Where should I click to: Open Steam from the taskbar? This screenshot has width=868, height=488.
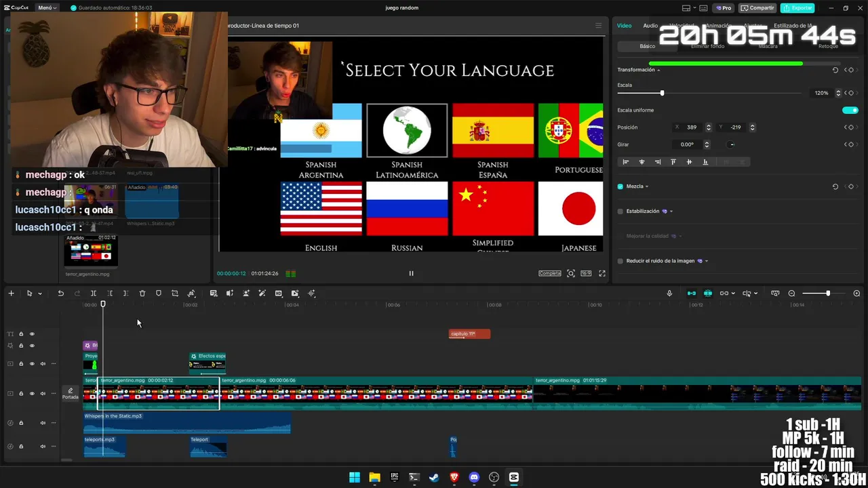pyautogui.click(x=434, y=477)
